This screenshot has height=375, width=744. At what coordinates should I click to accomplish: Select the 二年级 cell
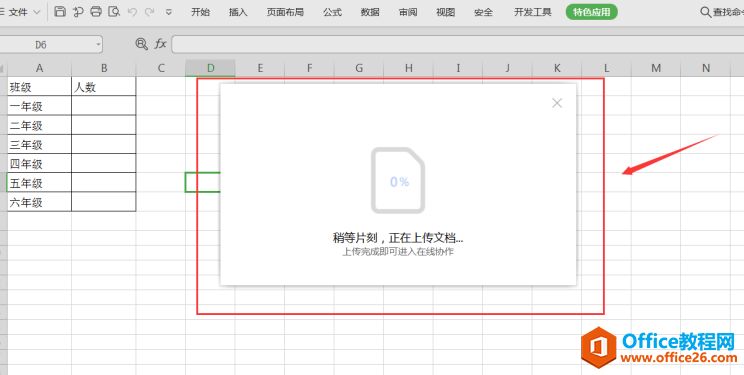tap(39, 125)
